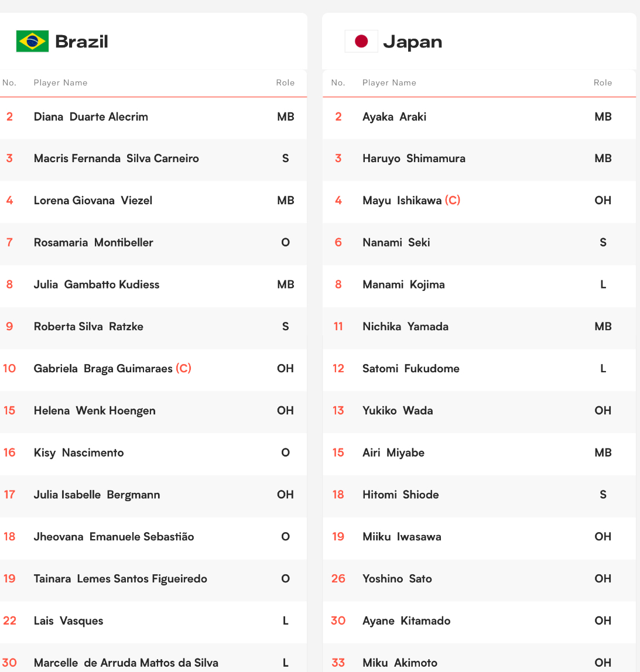Click Brazil team heading
This screenshot has height=672, width=640.
coord(81,42)
